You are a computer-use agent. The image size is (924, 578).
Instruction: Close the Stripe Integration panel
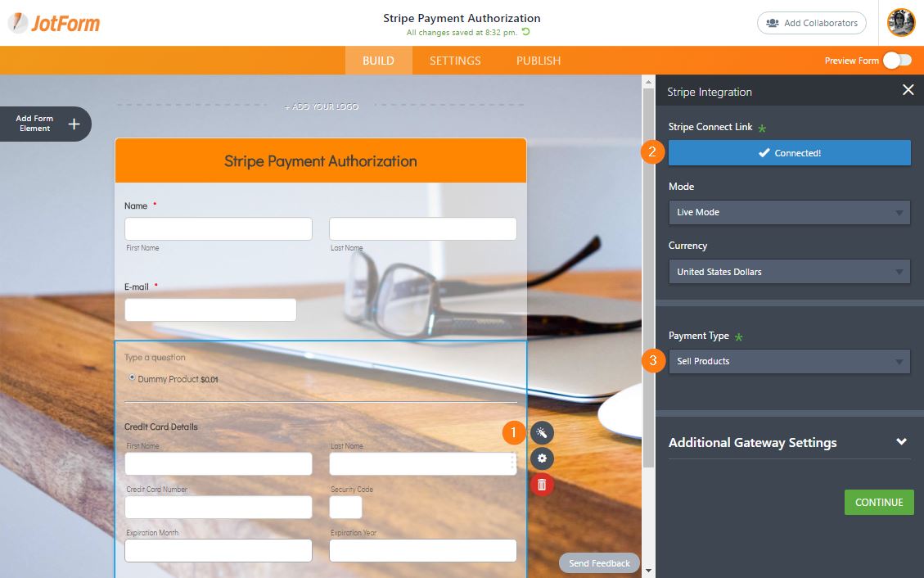point(908,89)
